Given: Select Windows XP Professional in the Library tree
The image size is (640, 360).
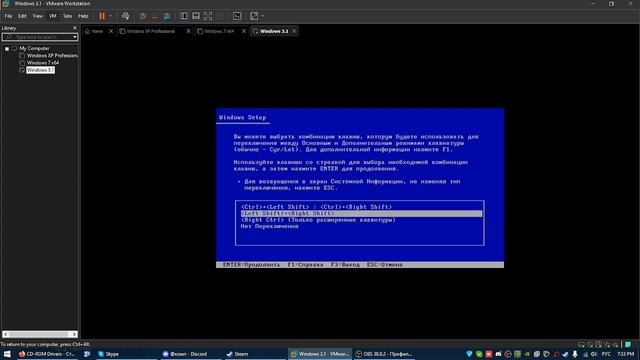Looking at the screenshot, I should (x=52, y=56).
